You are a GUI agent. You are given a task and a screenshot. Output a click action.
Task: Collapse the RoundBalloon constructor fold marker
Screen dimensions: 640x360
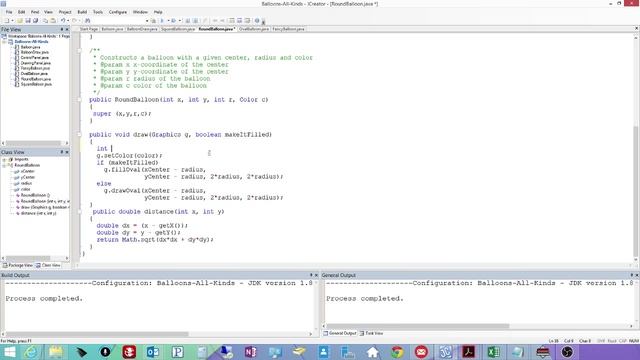coord(79,100)
